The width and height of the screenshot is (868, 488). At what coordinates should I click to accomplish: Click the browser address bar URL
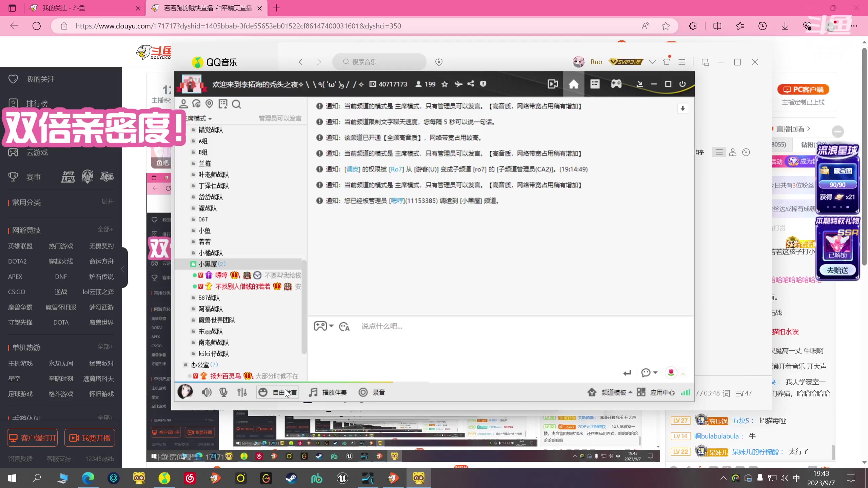tap(238, 26)
